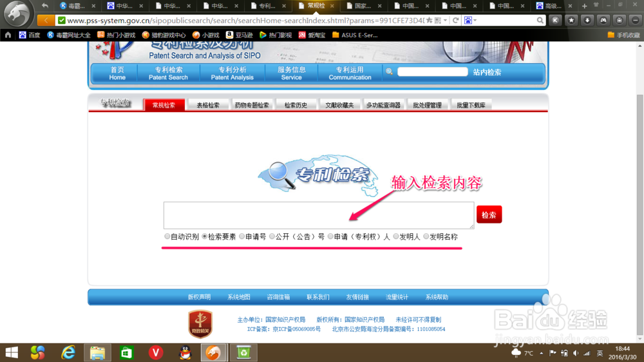644x362 pixels.
Task: Open Internet Explorer from the taskbar
Action: [68, 352]
